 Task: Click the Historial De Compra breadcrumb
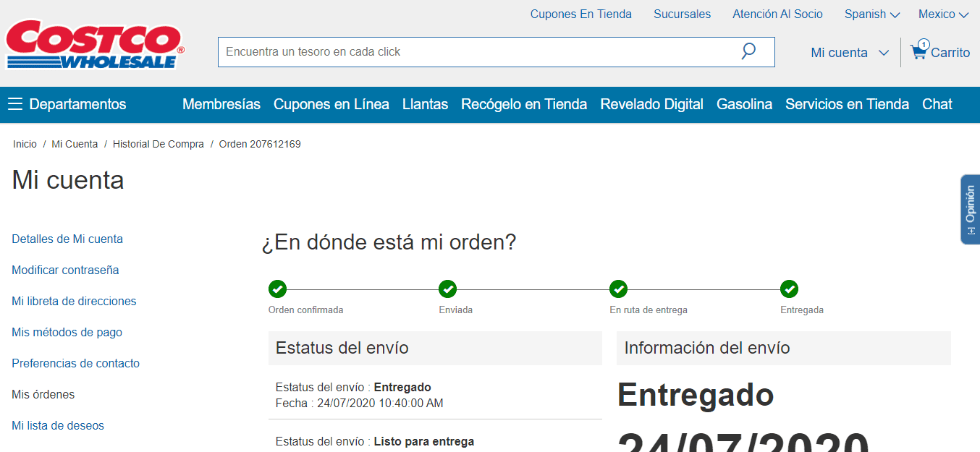tap(158, 144)
